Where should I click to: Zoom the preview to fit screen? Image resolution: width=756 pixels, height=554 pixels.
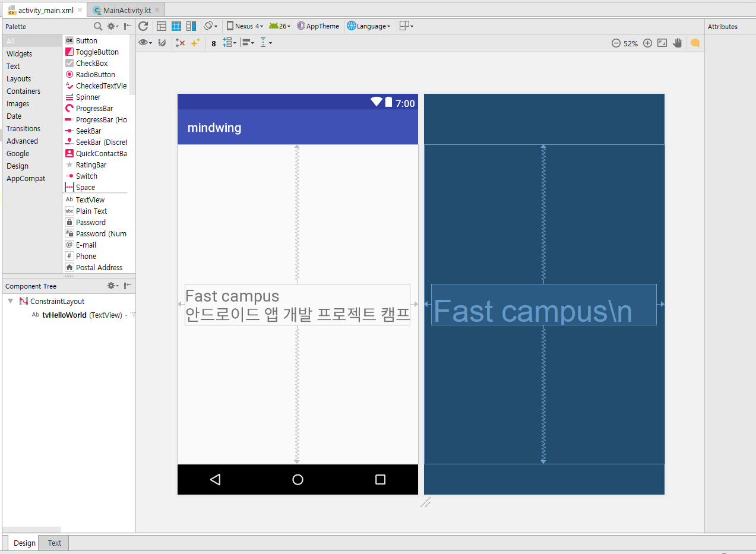(x=662, y=43)
